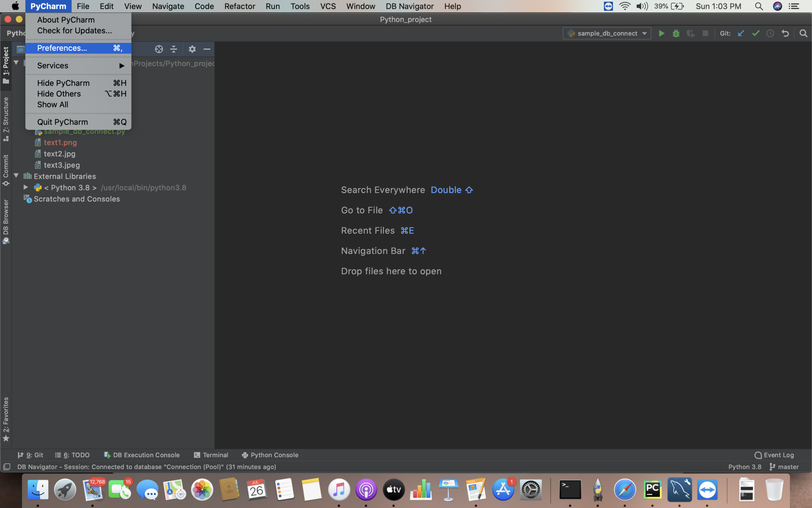Open the Refactor menu
The height and width of the screenshot is (508, 812).
tap(239, 6)
